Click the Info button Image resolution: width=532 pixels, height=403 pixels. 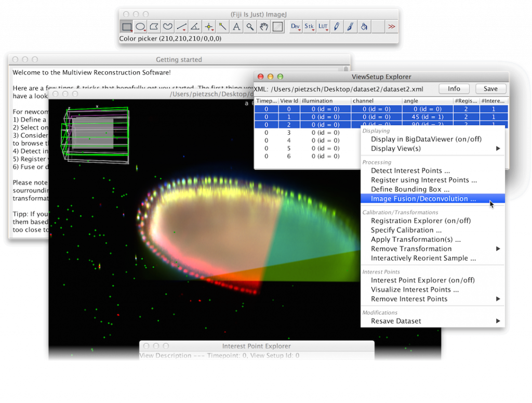454,89
